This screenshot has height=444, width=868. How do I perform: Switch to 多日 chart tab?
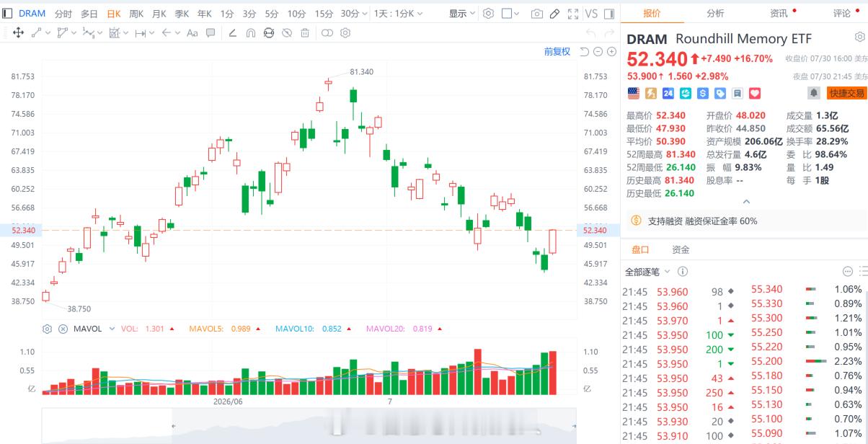pos(89,14)
